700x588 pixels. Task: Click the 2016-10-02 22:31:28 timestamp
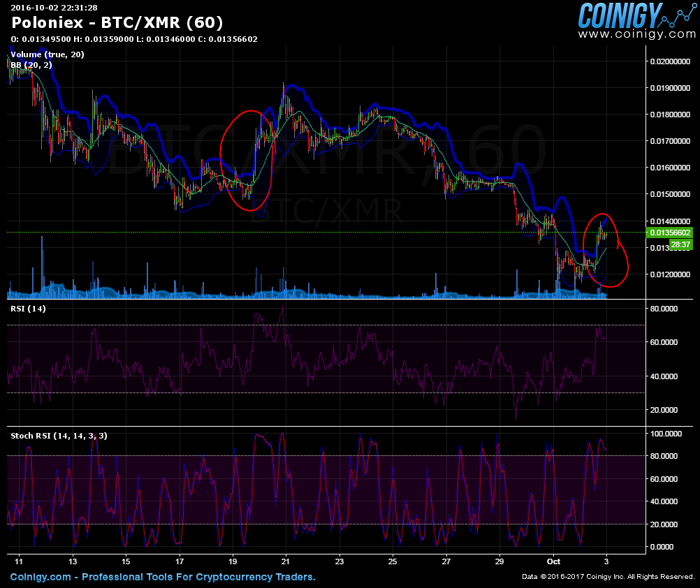click(x=54, y=7)
